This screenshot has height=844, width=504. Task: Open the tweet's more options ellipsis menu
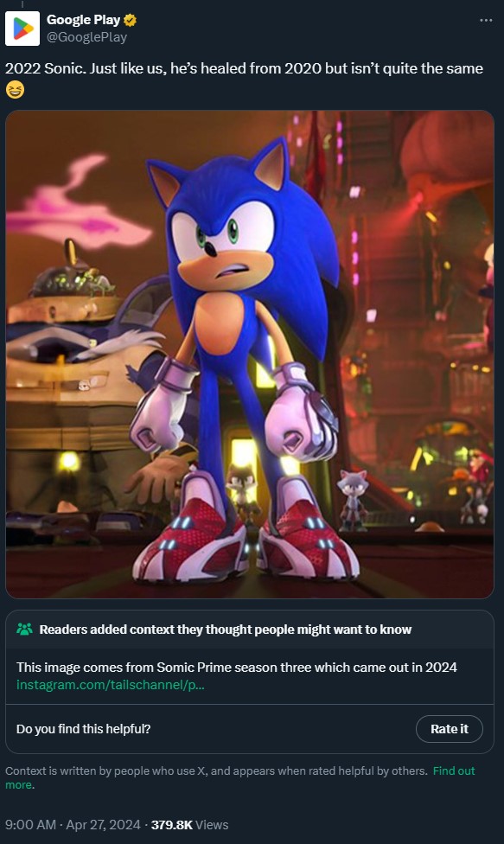pyautogui.click(x=486, y=21)
